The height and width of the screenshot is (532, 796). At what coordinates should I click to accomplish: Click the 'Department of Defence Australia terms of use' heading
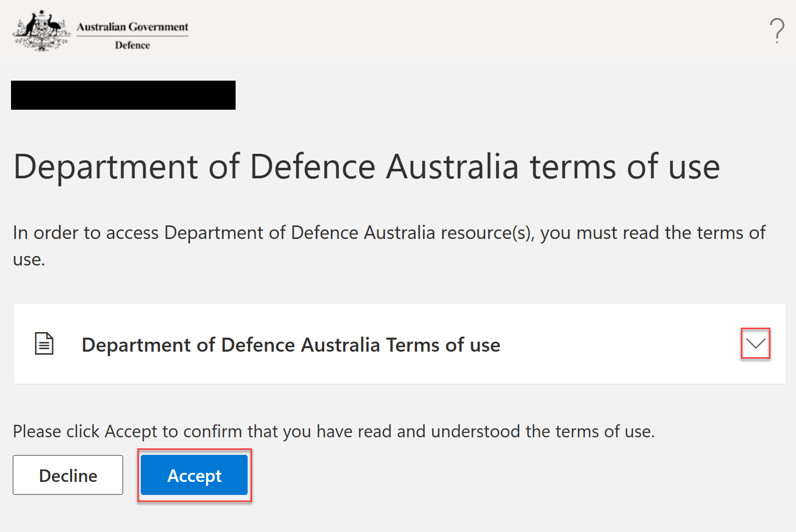[366, 167]
